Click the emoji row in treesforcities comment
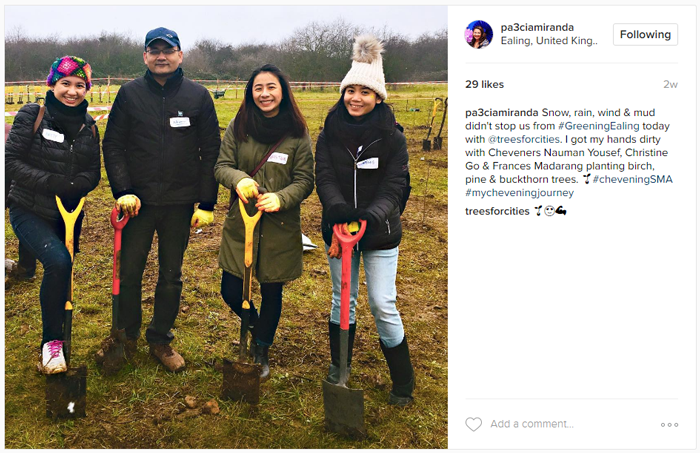This screenshot has width=700, height=453. [x=550, y=211]
